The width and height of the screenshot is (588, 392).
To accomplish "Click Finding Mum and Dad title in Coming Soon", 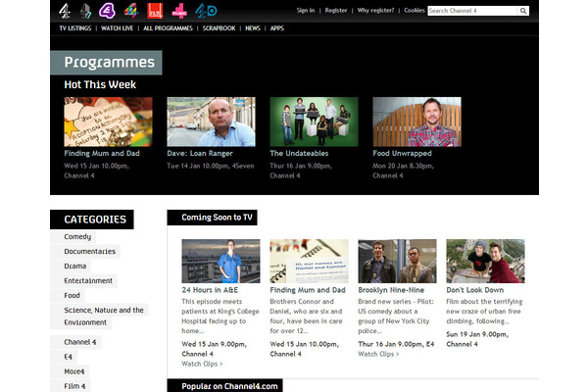I will coord(308,290).
